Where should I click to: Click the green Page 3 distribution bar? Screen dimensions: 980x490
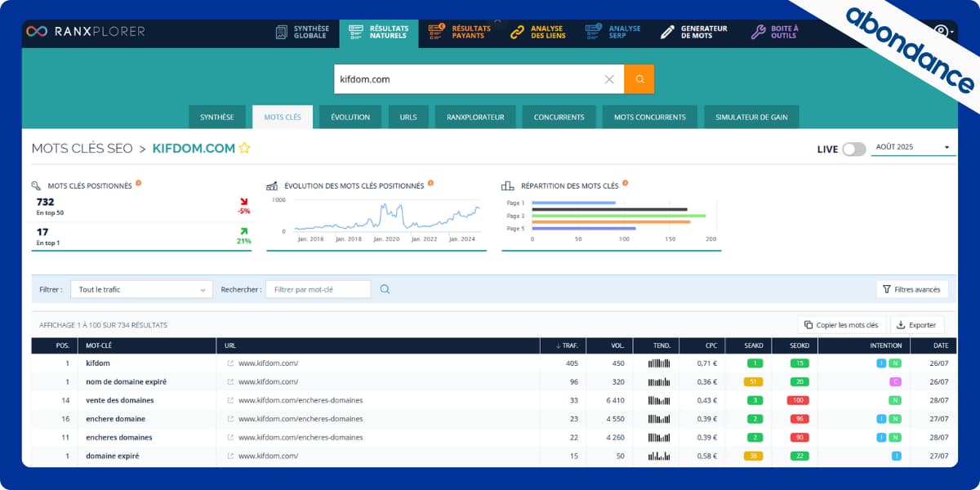618,216
